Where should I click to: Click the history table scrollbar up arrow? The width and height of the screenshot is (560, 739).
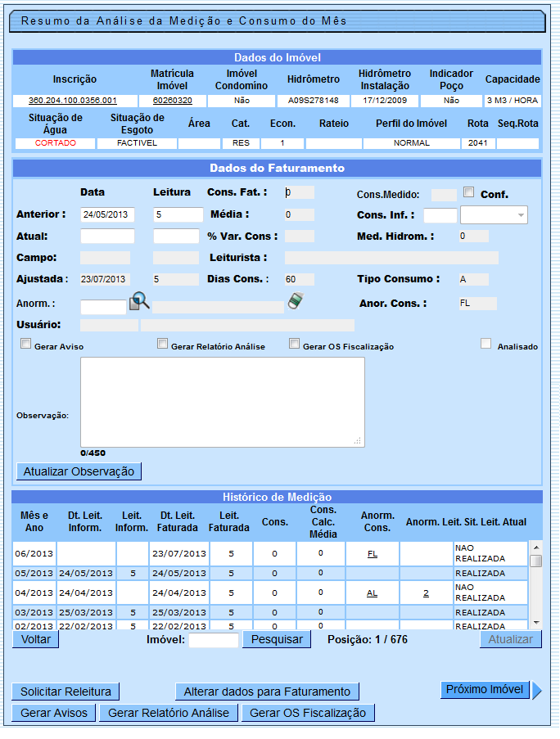point(535,547)
